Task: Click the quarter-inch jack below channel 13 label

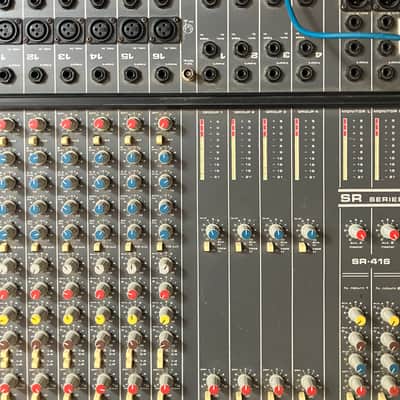Action: pos(68,75)
